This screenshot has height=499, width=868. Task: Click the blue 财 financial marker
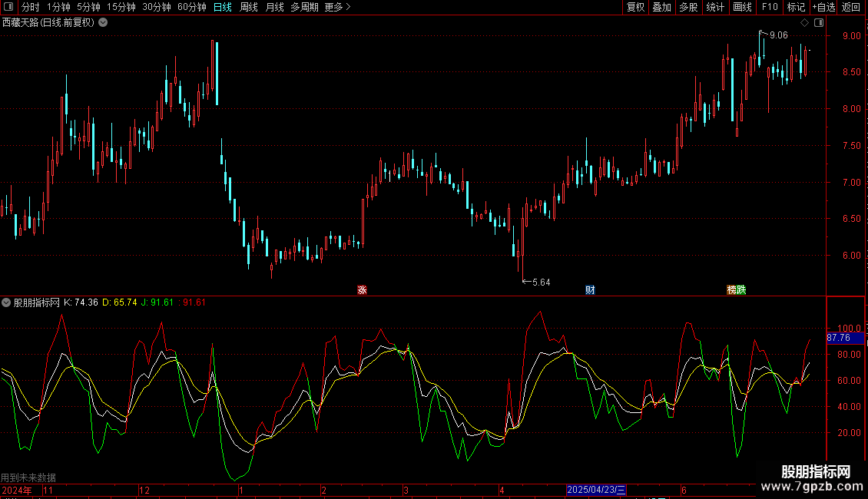tap(590, 290)
